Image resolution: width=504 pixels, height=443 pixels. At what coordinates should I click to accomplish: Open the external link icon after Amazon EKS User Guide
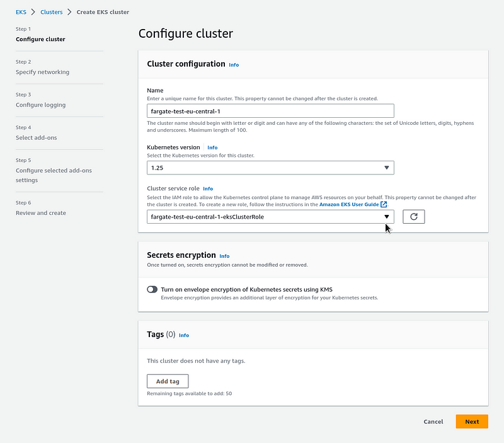384,204
